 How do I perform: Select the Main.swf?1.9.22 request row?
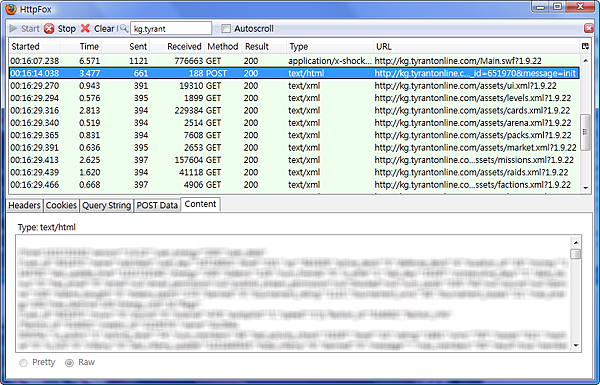[x=294, y=61]
